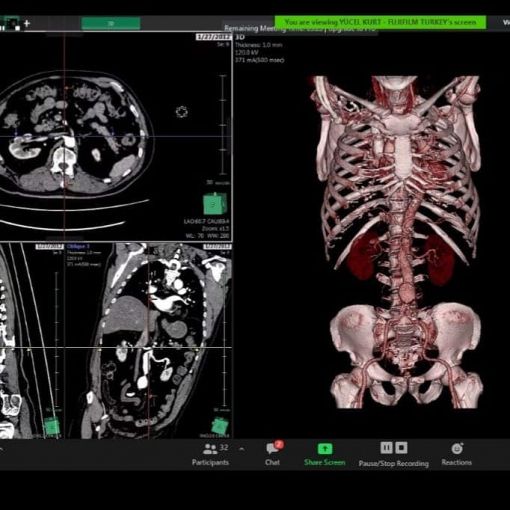Expand the caret next to Participants

click(242, 449)
